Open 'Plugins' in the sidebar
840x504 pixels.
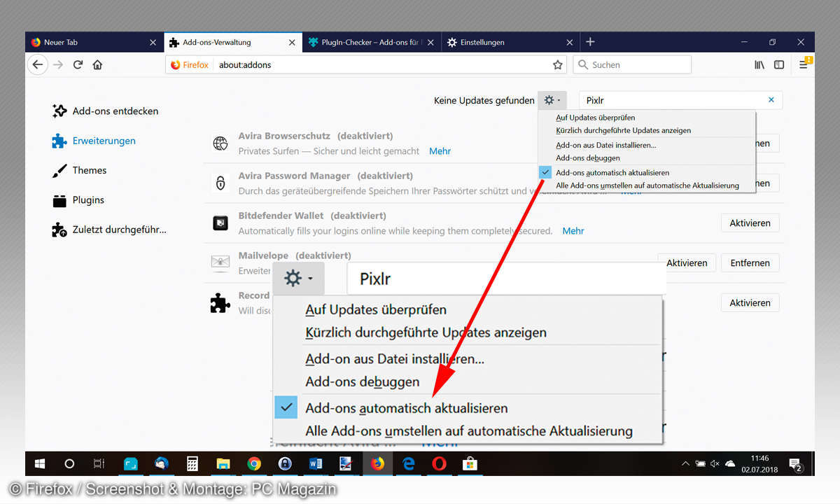[x=78, y=199]
